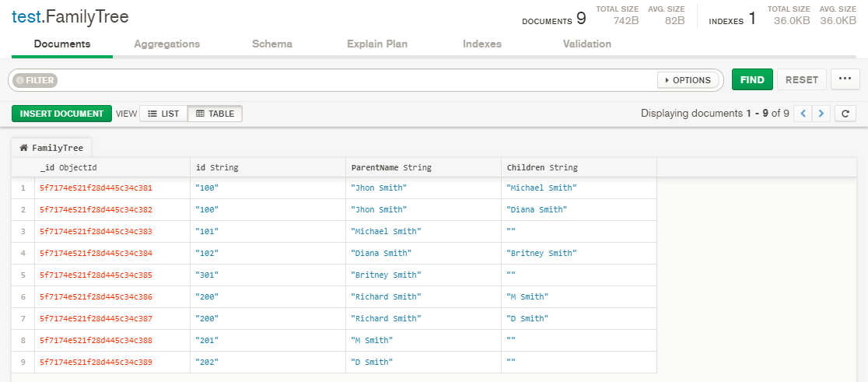
Task: Switch to the Explain Plan tab
Action: coord(376,44)
